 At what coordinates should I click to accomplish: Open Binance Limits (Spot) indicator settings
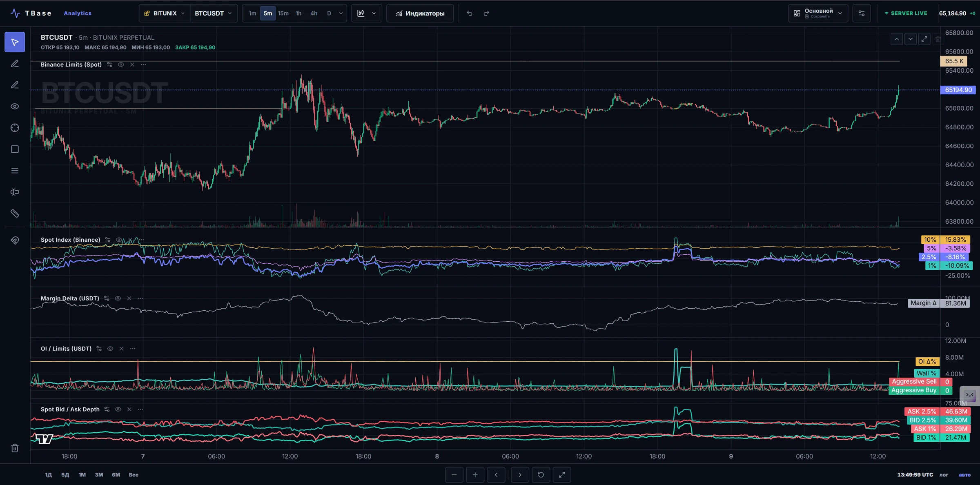(x=109, y=65)
